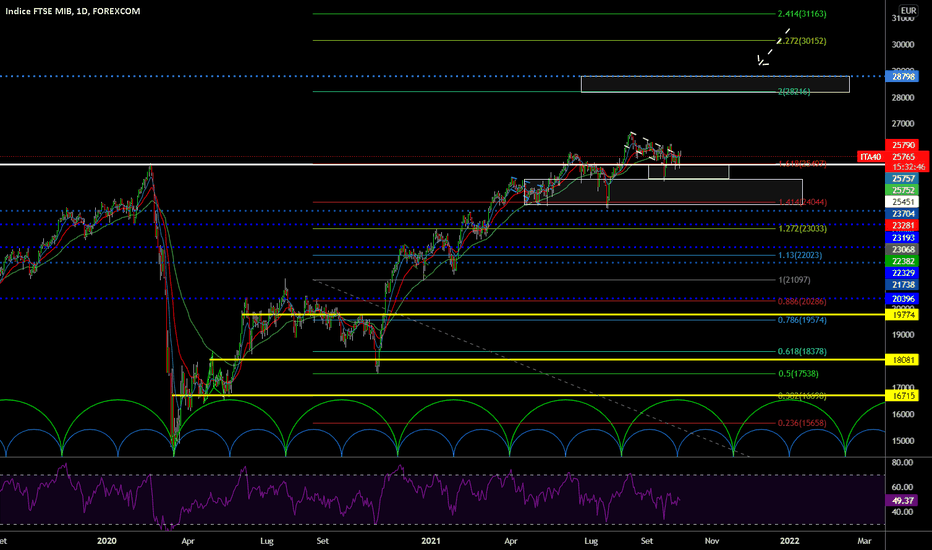Click the 23704 price label
The height and width of the screenshot is (550, 932).
coord(902,214)
